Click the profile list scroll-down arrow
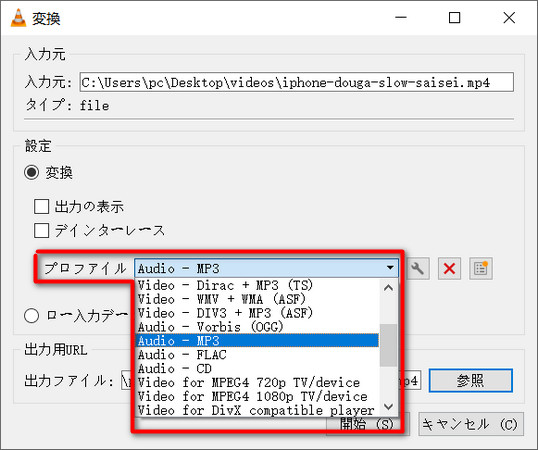The image size is (538, 450). (x=388, y=407)
